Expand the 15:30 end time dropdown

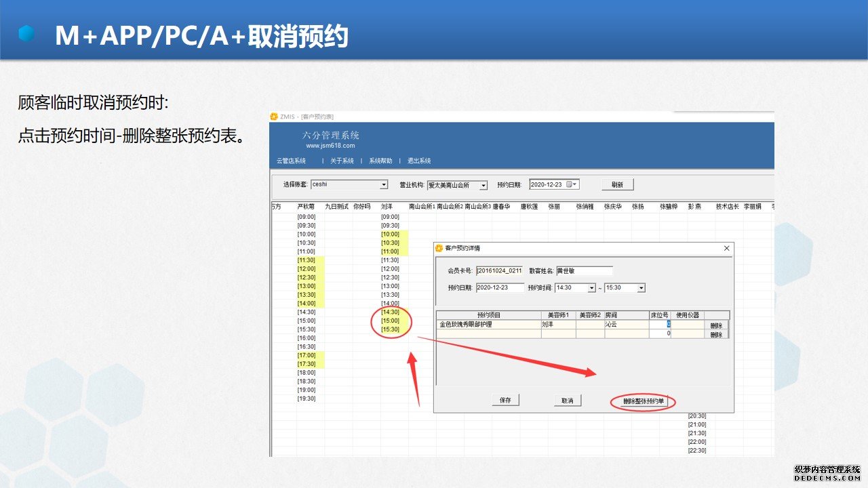(x=642, y=288)
